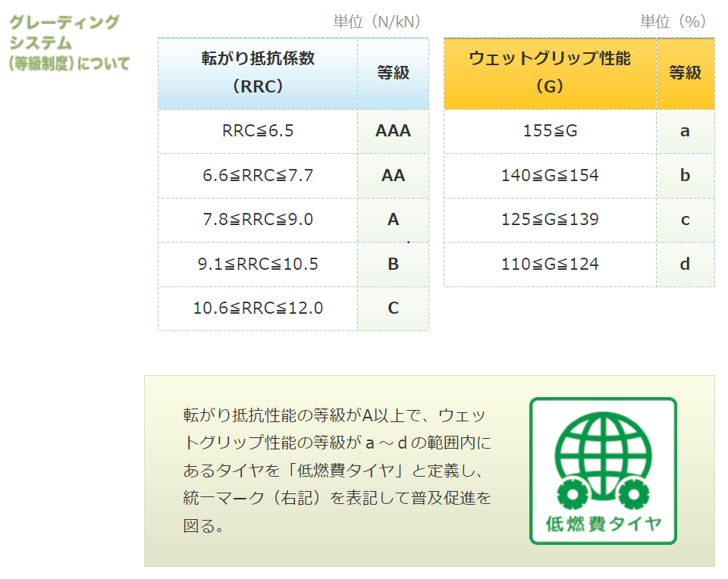Click the 125≦G≦139 range cell
728x579 pixels.
click(x=550, y=220)
